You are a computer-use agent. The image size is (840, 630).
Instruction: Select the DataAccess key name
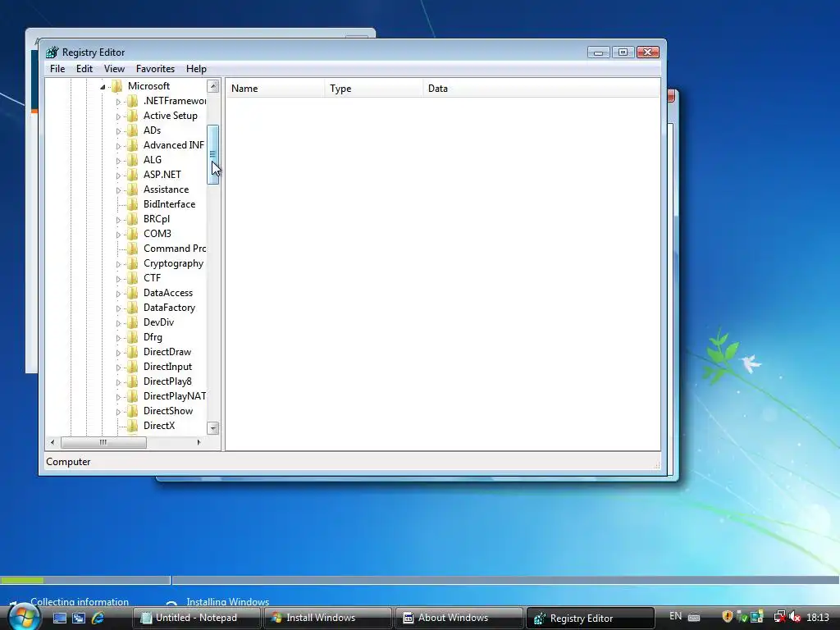pos(168,293)
